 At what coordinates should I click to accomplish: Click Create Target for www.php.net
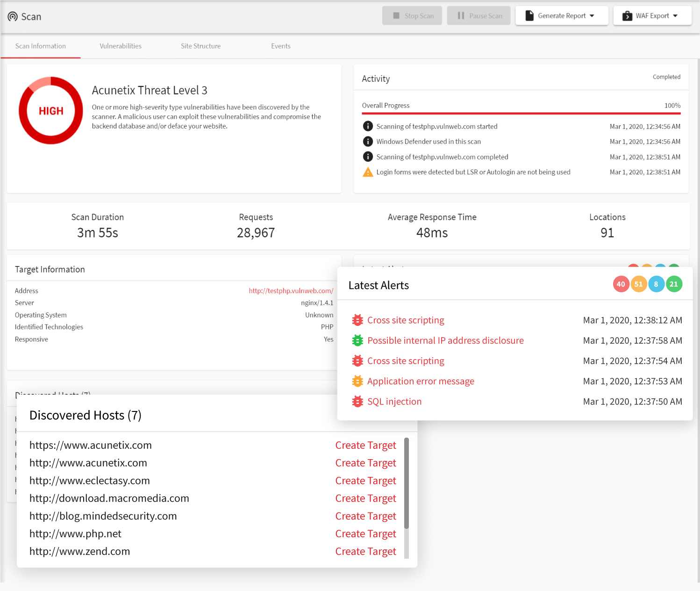click(x=365, y=533)
